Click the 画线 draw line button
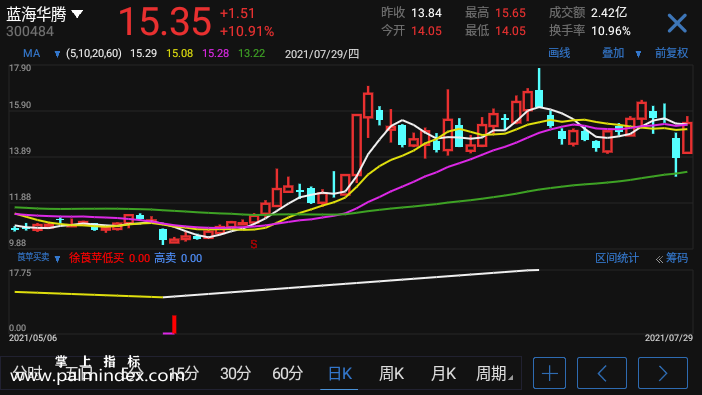The height and width of the screenshot is (395, 702). tap(559, 53)
